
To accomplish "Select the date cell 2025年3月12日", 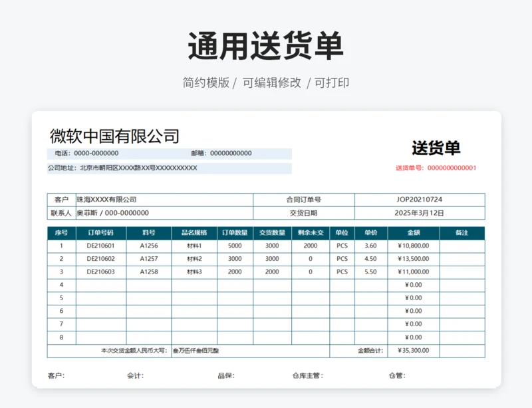I will click(420, 213).
